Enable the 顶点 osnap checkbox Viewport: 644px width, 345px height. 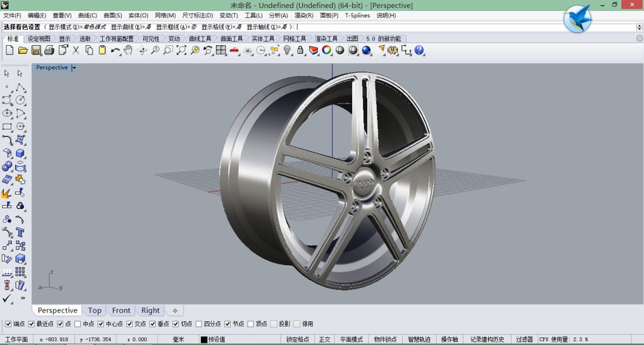[250, 324]
